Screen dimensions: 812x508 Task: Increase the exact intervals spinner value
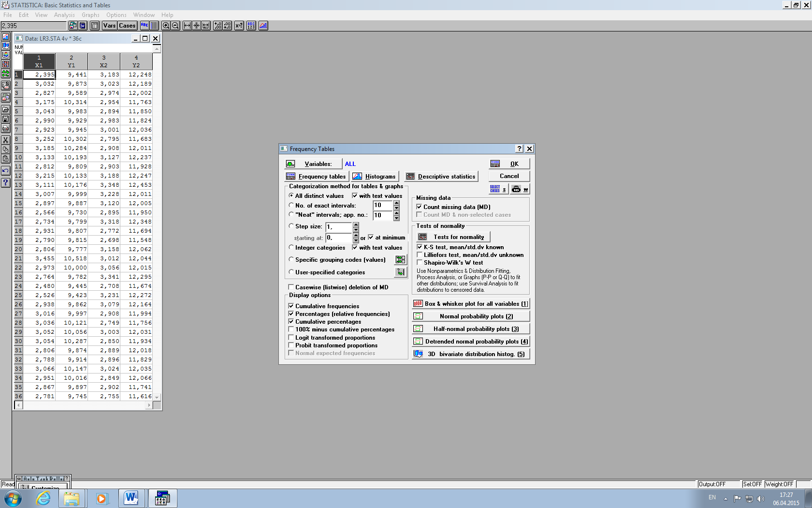coord(396,203)
